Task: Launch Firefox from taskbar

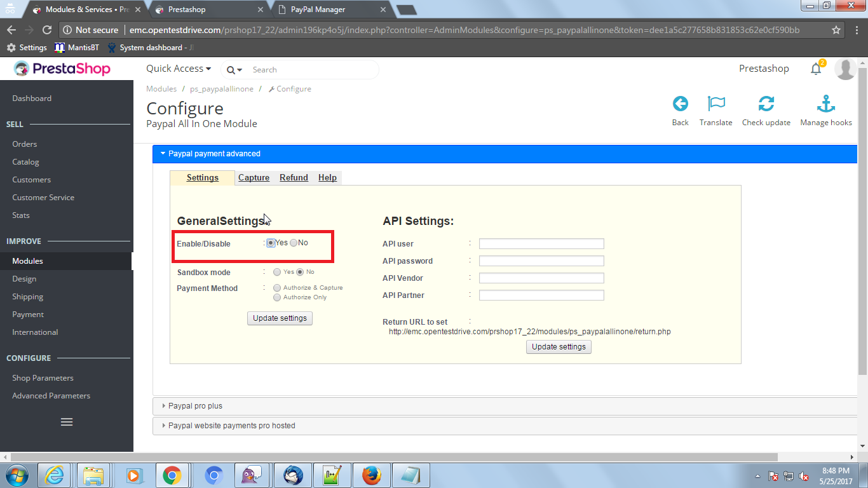Action: 371,475
